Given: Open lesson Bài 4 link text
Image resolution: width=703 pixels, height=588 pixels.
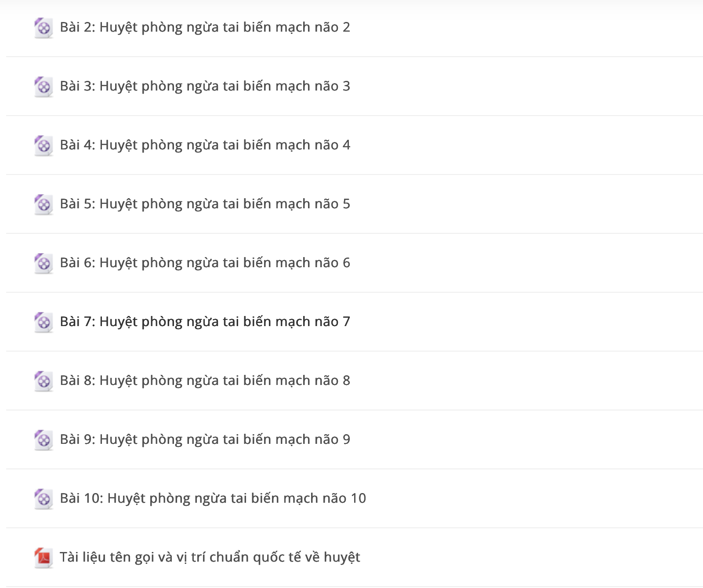Looking at the screenshot, I should [205, 145].
